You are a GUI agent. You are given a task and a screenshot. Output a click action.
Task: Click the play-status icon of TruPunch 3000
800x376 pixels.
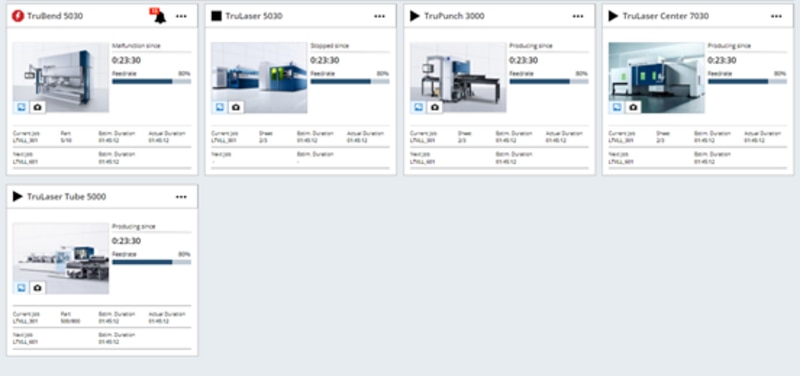pos(415,16)
